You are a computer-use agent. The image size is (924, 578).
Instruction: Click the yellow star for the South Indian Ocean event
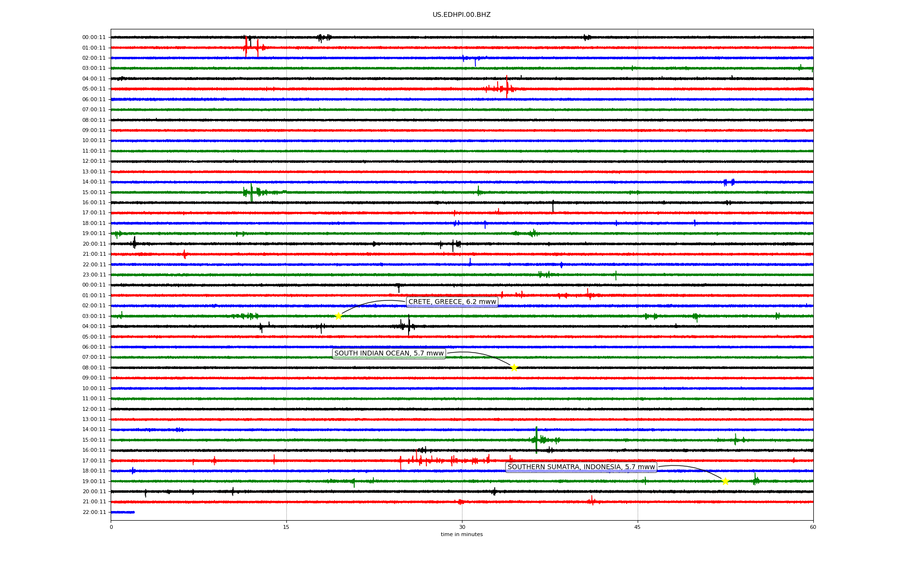514,368
